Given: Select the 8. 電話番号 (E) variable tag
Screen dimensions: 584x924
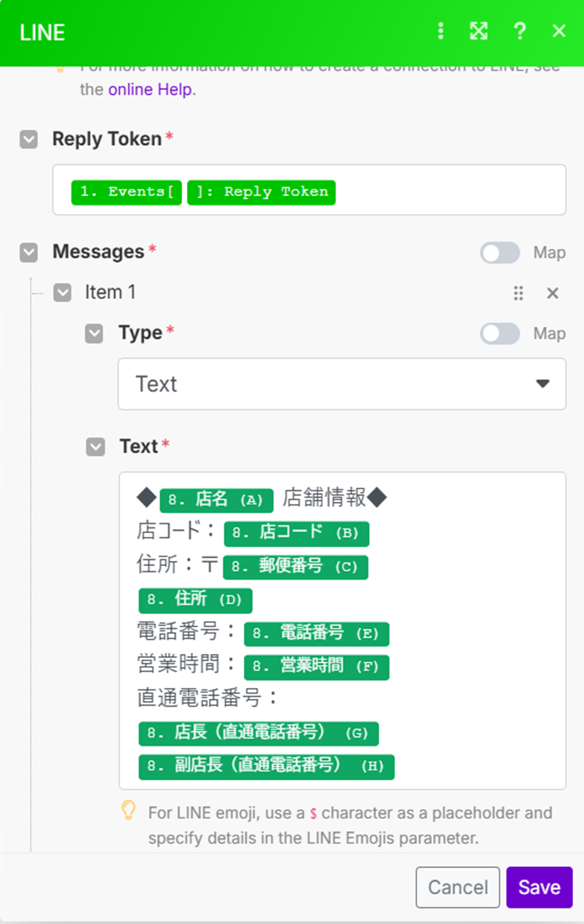Looking at the screenshot, I should (316, 634).
